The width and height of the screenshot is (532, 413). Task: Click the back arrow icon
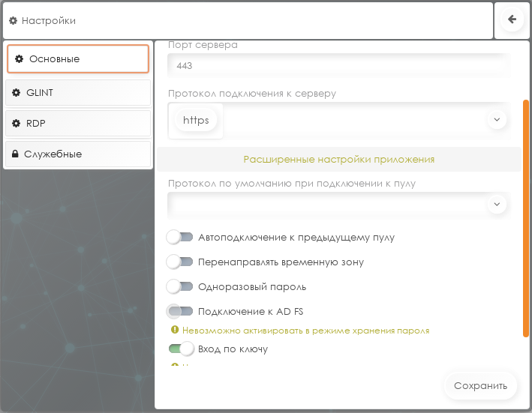tap(512, 20)
